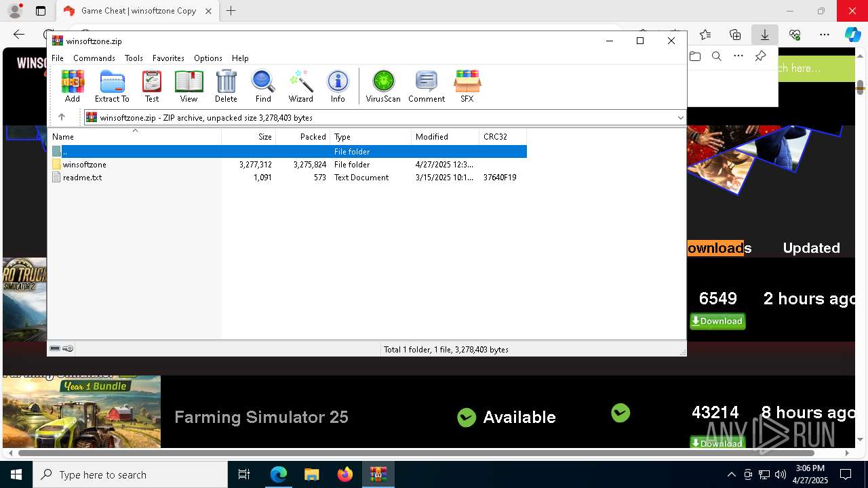Show archive Info
The width and height of the screenshot is (868, 488).
coord(338,86)
